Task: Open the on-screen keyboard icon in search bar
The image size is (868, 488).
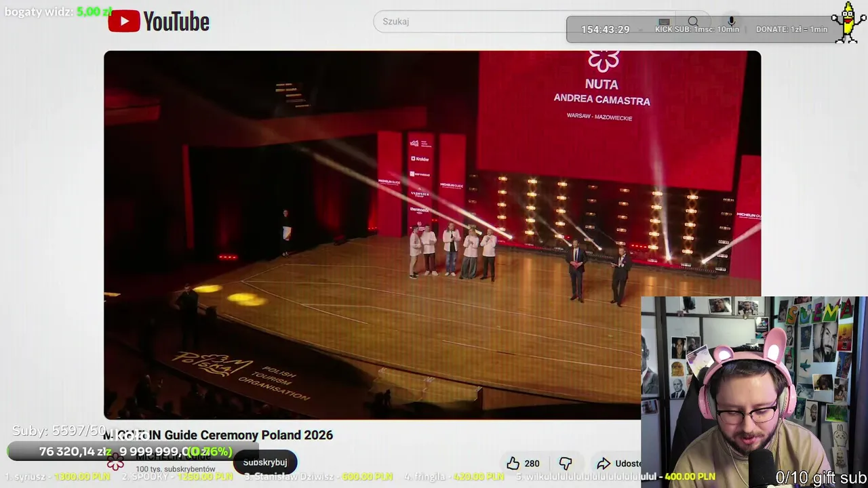Action: [x=664, y=22]
